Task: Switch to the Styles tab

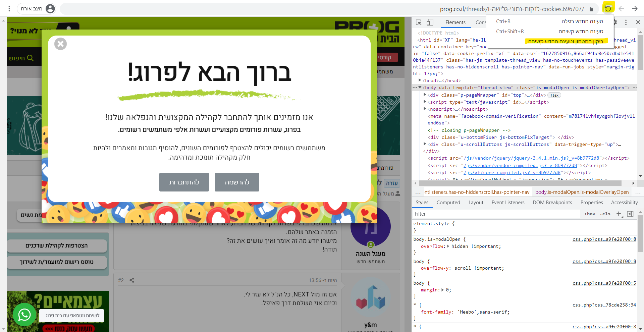Action: 422,203
